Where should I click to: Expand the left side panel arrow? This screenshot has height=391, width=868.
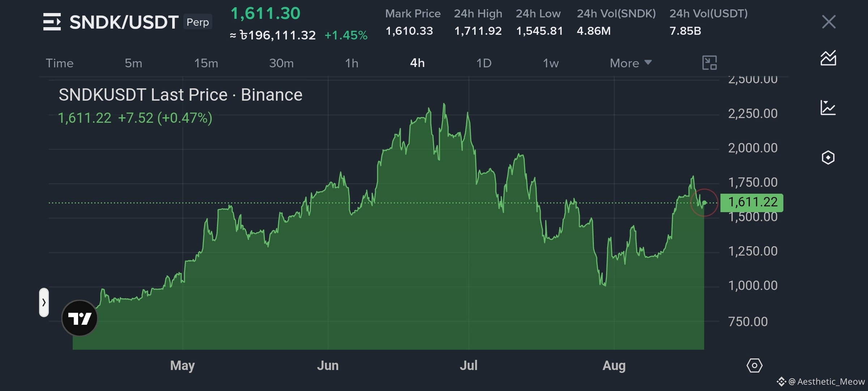pos(44,302)
